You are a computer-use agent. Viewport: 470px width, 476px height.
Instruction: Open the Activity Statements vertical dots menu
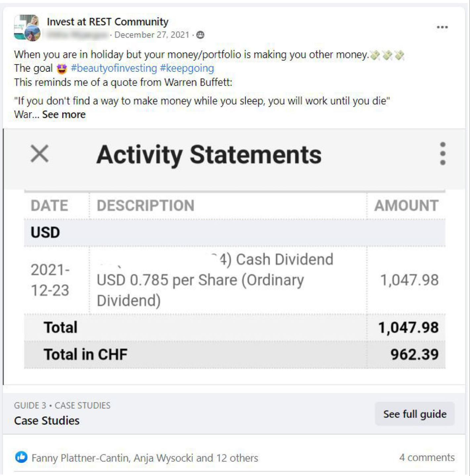click(443, 154)
